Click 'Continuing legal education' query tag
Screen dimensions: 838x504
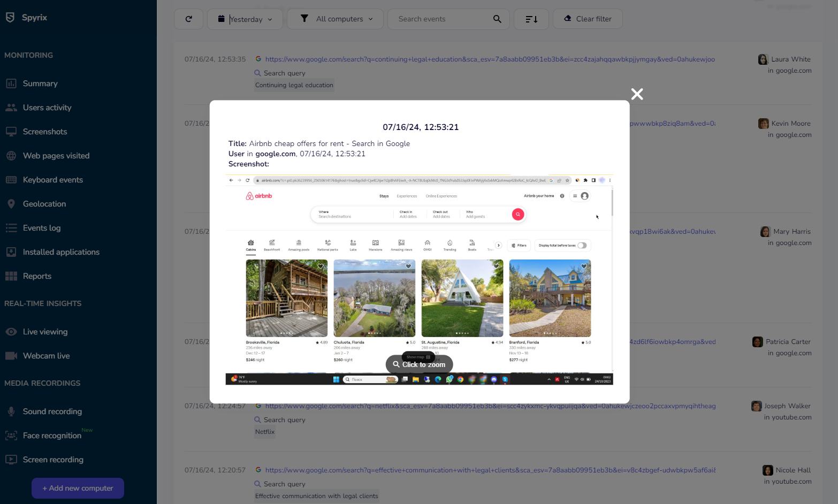tap(294, 85)
